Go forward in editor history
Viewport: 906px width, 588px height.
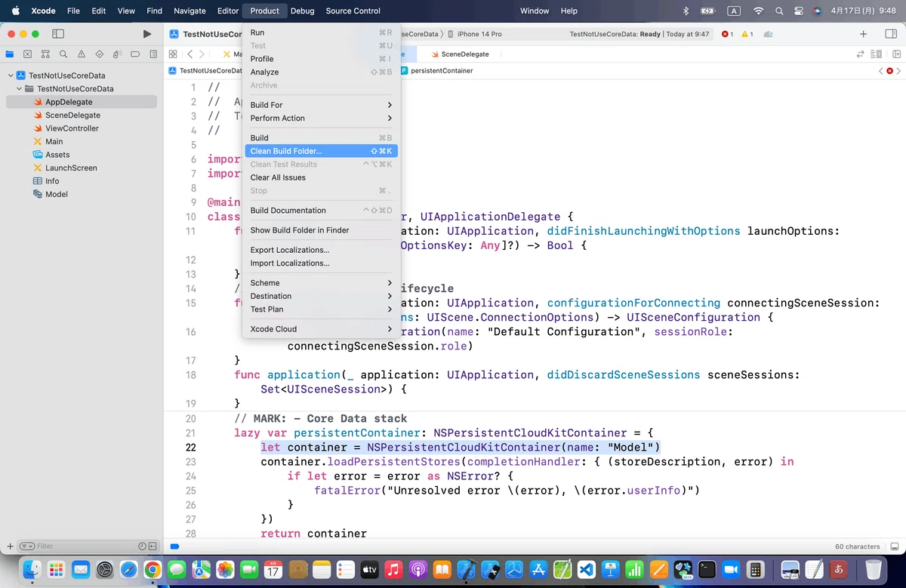pos(202,54)
